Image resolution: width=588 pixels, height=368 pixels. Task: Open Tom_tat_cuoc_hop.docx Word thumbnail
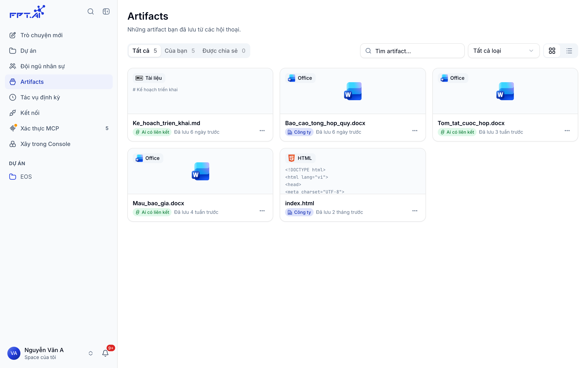click(505, 91)
